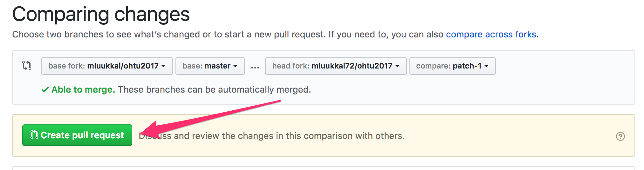
Task: Click the Choose two branches instruction text
Action: pyautogui.click(x=168, y=34)
